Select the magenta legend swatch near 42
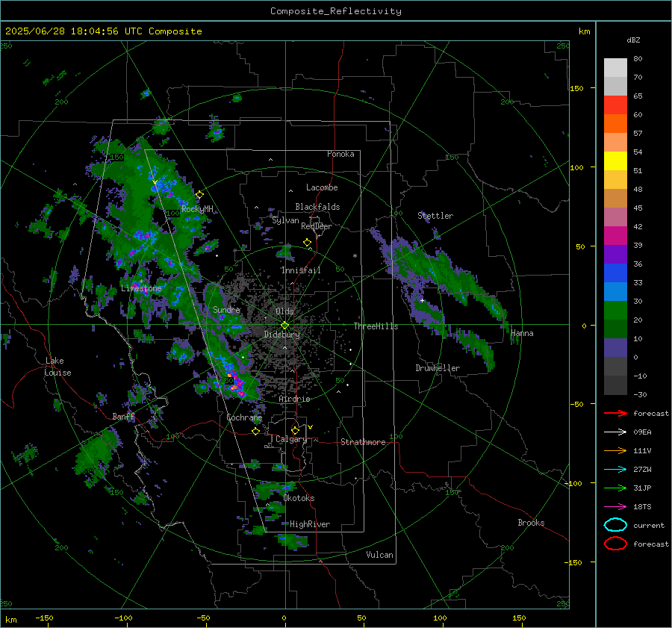The height and width of the screenshot is (628, 672). 615,235
